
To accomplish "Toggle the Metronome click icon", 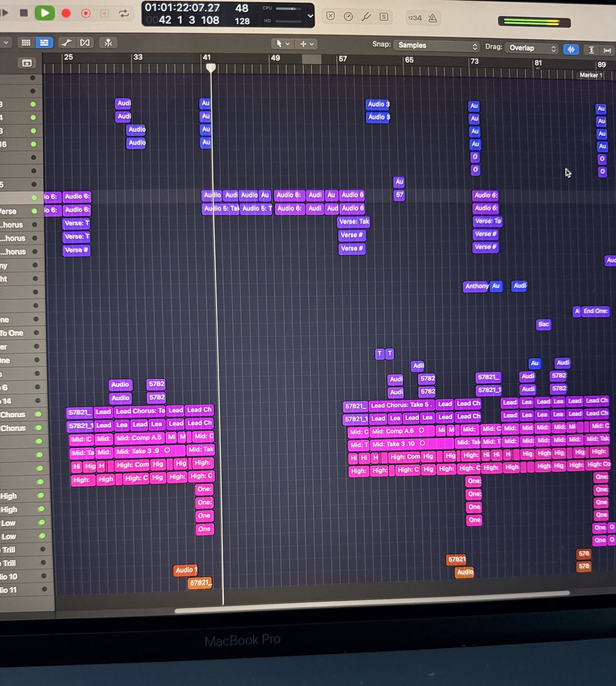I will coord(433,18).
